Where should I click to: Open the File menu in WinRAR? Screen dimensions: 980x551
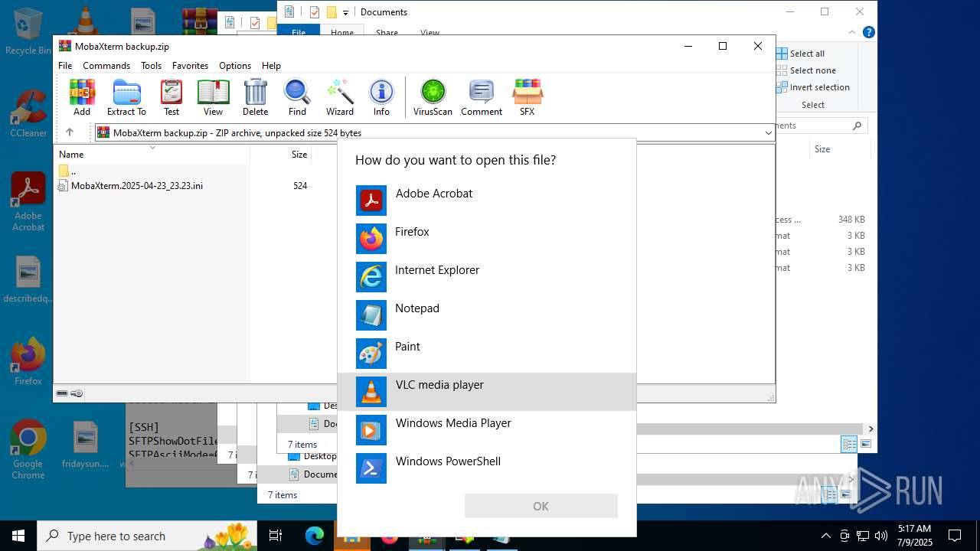click(x=65, y=66)
